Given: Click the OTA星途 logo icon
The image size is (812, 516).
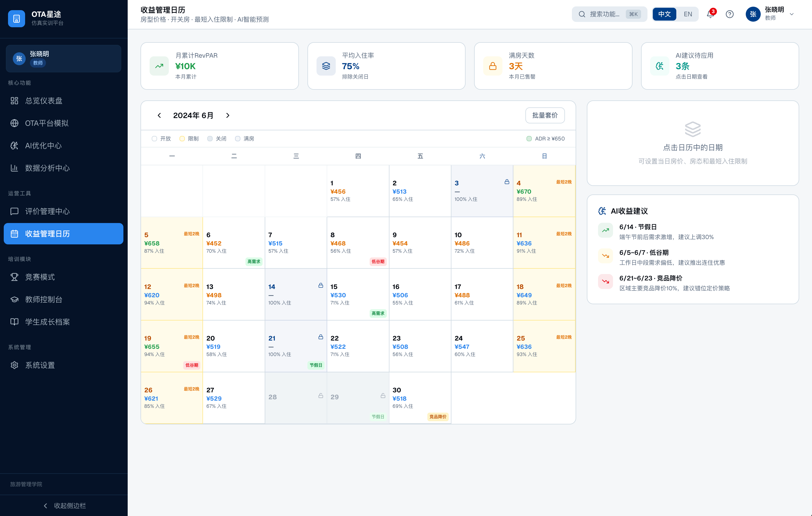Looking at the screenshot, I should [x=16, y=18].
